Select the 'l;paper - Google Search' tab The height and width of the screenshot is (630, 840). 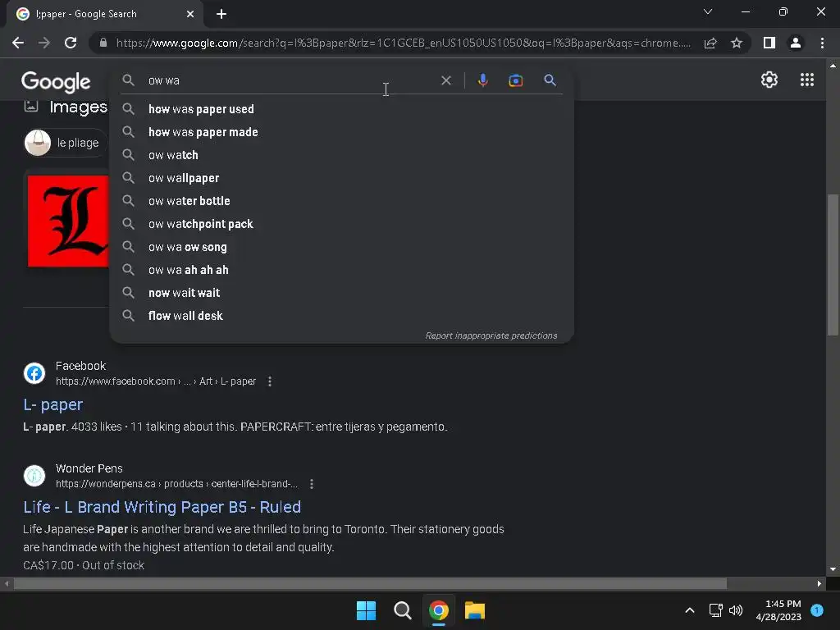(x=105, y=14)
